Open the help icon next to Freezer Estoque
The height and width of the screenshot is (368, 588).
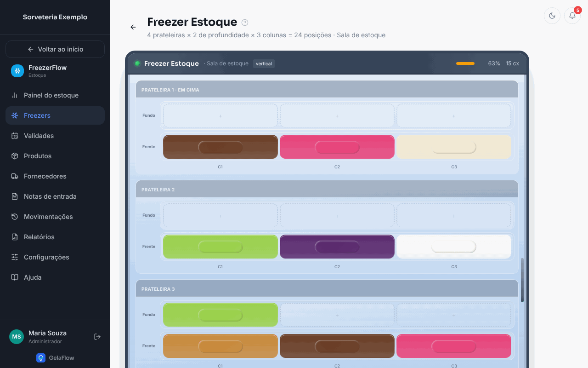coord(245,23)
